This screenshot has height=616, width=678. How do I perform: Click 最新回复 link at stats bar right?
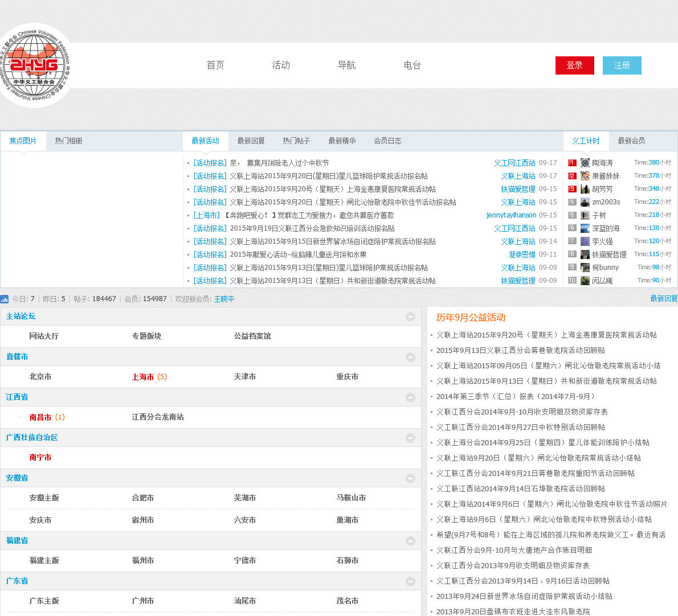(664, 298)
